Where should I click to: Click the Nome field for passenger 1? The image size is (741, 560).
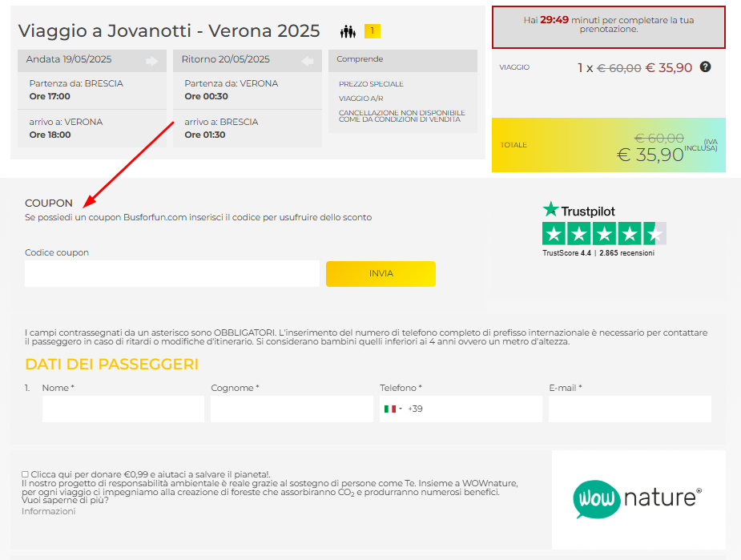tap(123, 409)
